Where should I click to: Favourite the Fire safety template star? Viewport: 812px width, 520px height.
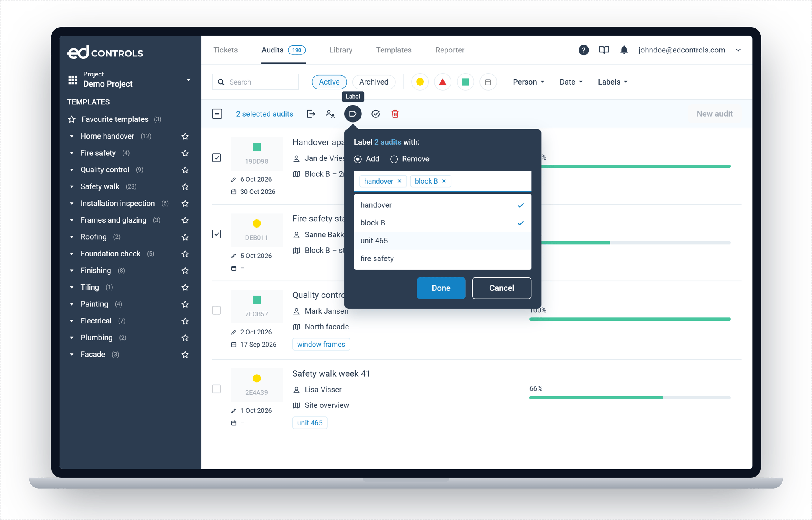click(185, 153)
